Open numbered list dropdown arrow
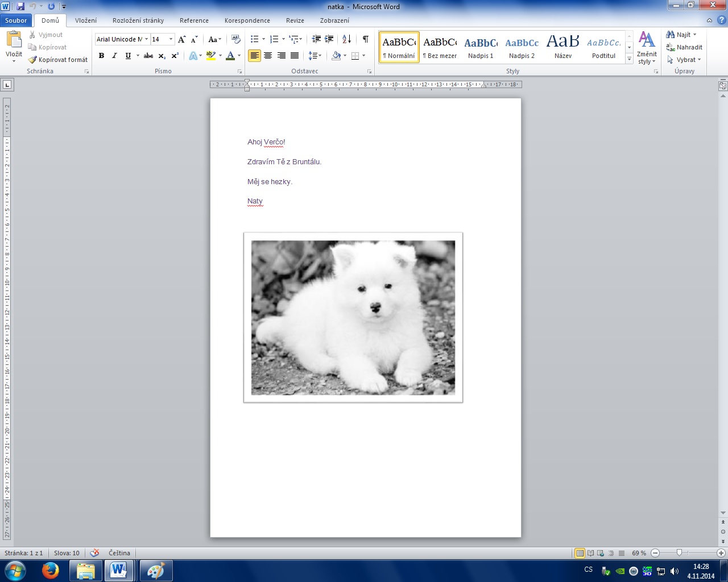The image size is (728, 582). 283,39
